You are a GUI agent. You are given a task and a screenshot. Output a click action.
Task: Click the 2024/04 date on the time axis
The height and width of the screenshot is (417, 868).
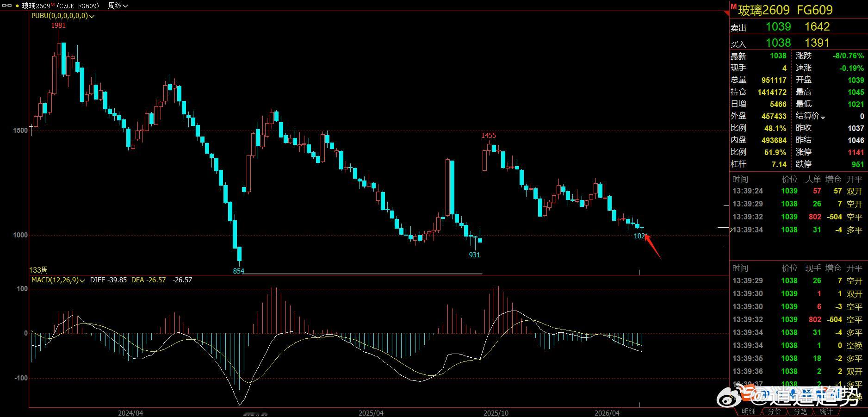coord(130,413)
